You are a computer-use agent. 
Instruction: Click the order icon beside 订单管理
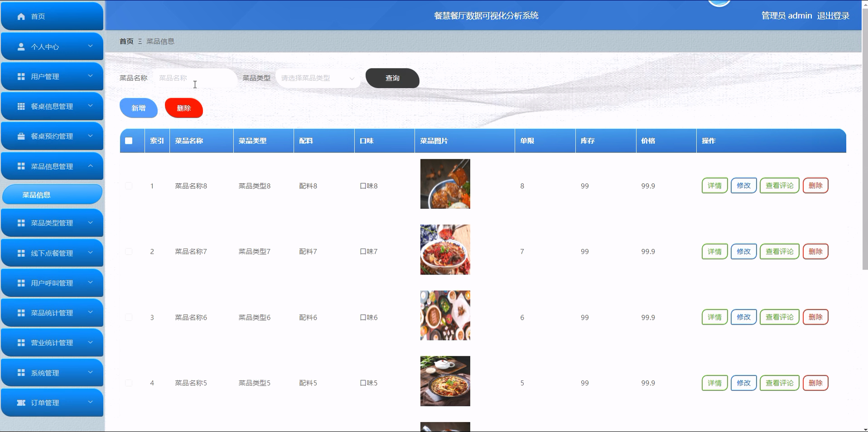coord(20,402)
